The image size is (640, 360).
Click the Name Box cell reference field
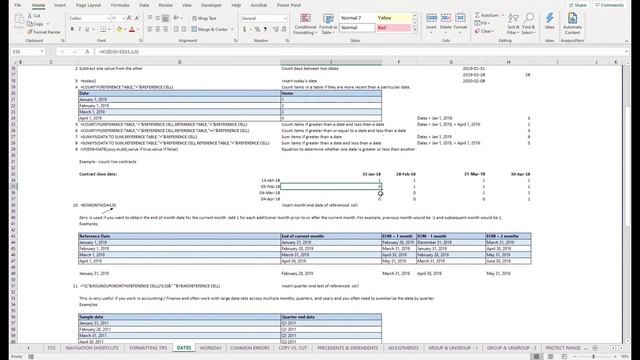coord(28,52)
